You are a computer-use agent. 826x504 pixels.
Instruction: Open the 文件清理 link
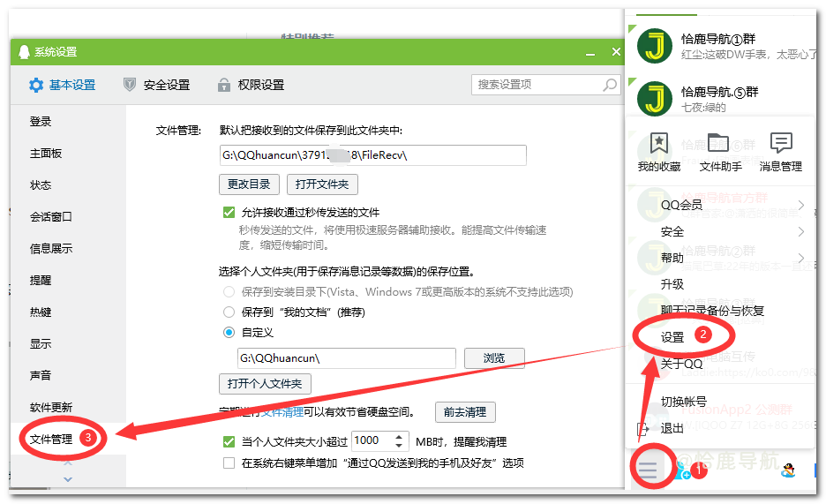coord(283,412)
